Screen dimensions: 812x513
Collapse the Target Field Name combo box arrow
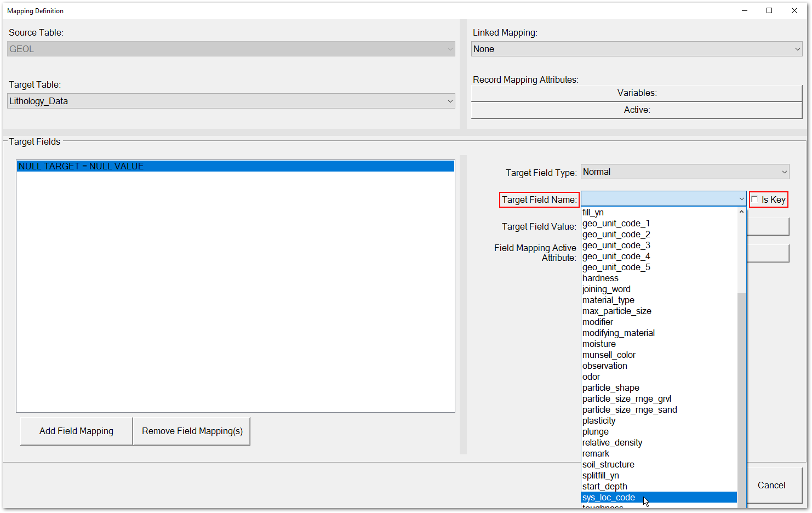(x=741, y=199)
